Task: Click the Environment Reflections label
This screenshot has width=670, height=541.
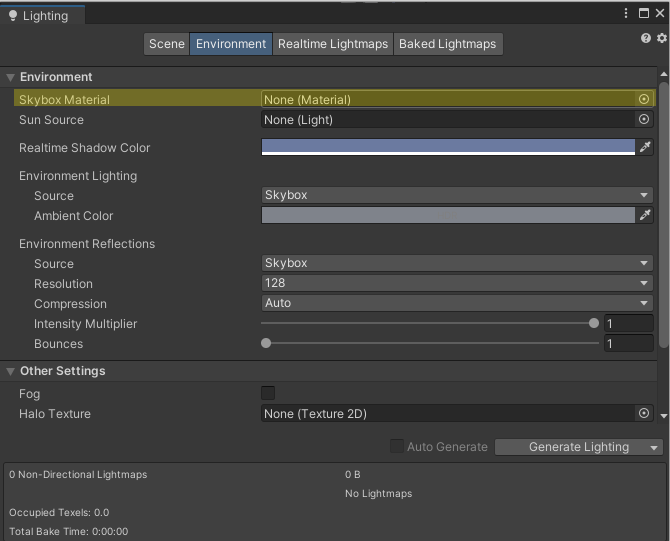Action: coord(87,244)
